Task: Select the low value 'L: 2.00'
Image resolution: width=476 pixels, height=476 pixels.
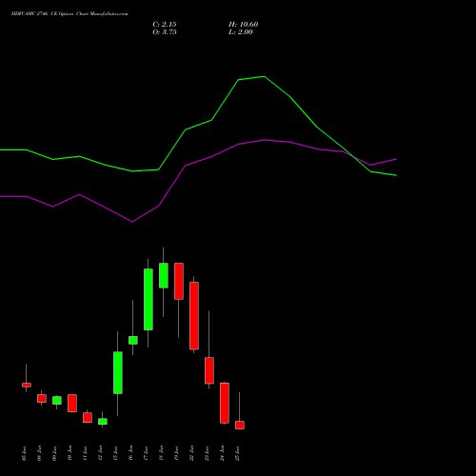Action: tap(241, 32)
